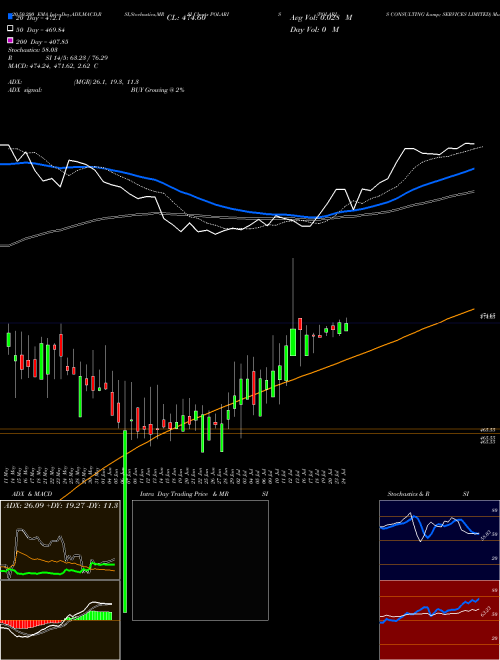Screen dimensions: 500x660
Task: Open the ADX indicator chart thumbnail
Action: (x=60, y=540)
